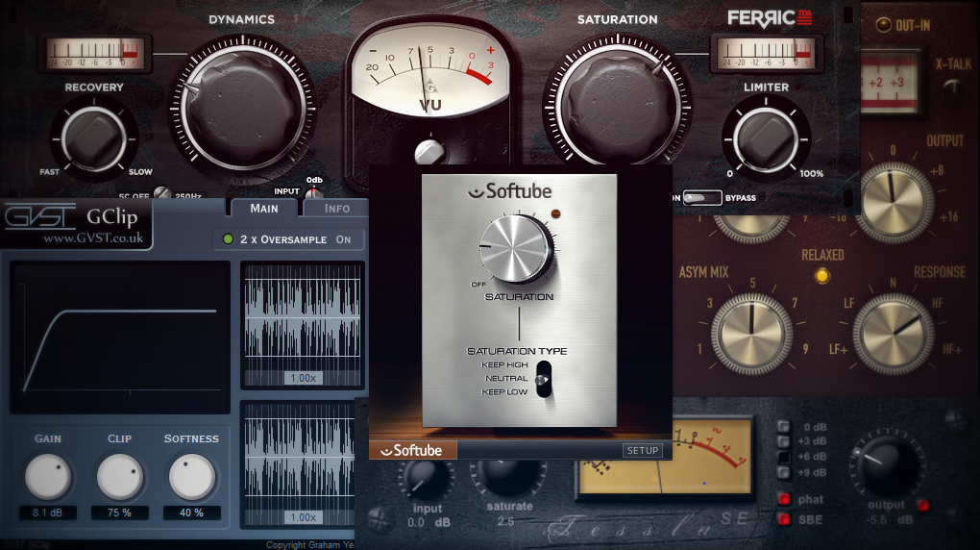Click the RESPONSE knob
Viewport: 980px width, 550px height.
894,334
